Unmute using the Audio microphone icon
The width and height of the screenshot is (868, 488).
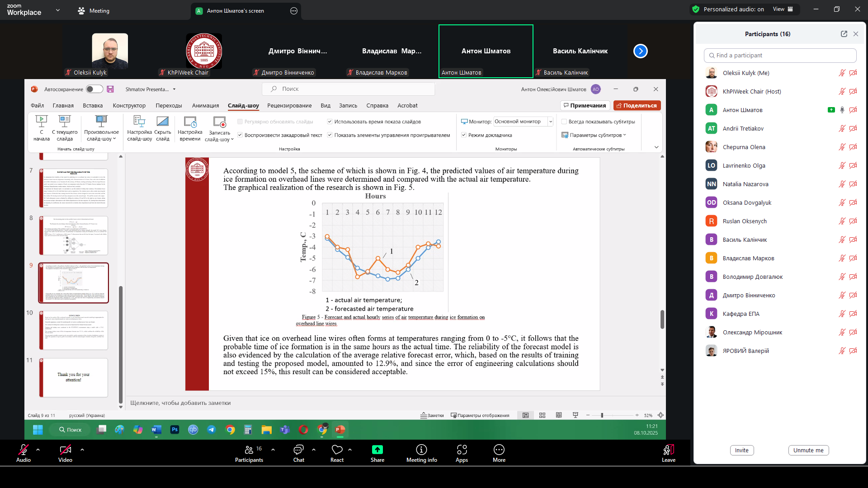click(x=23, y=450)
